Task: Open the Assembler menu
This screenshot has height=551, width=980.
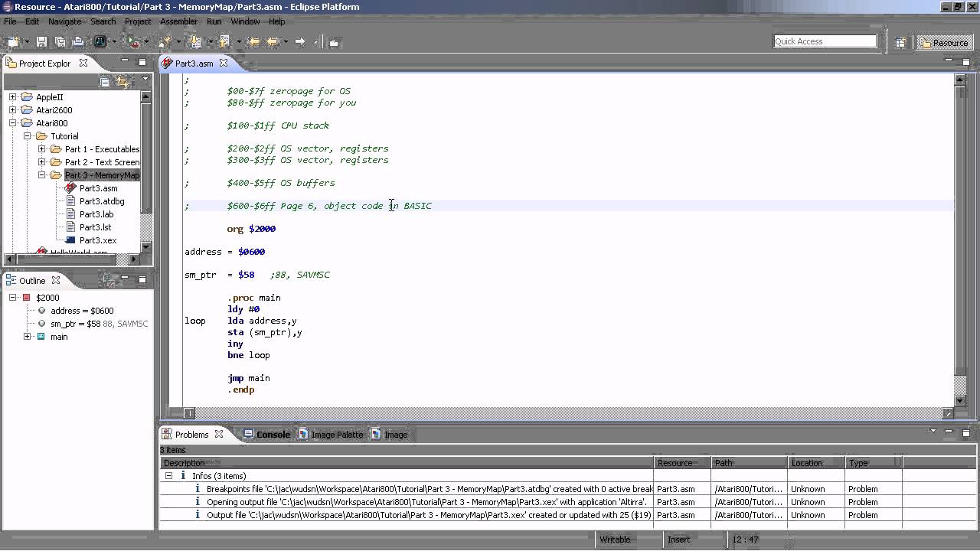Action: coord(178,21)
